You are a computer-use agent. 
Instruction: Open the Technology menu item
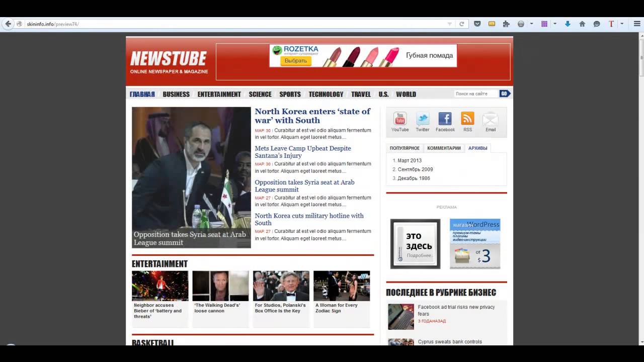coord(326,94)
